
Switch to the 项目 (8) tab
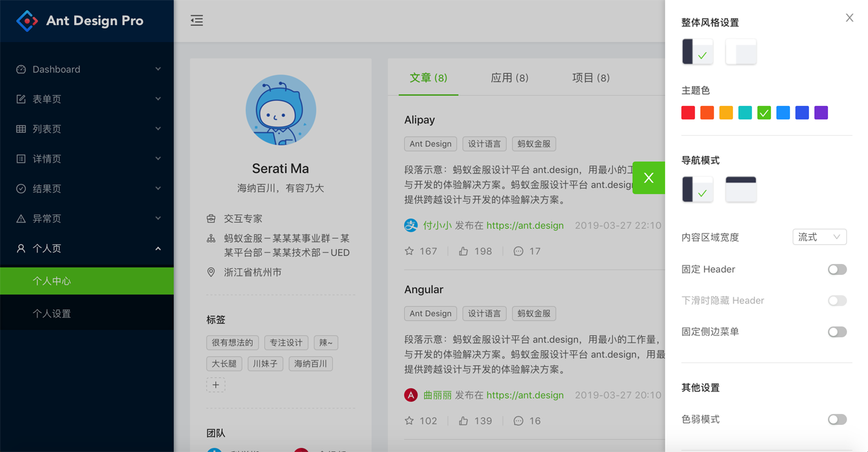(x=591, y=78)
